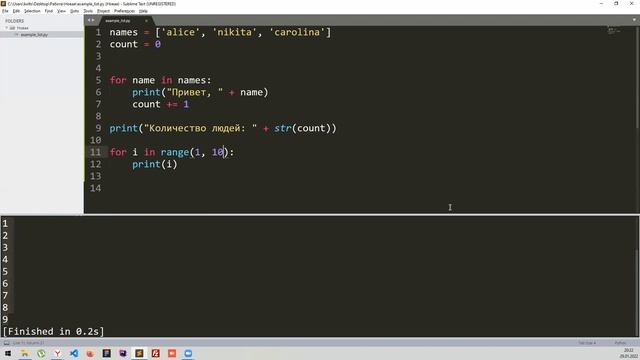Click "Количество людей: " string on line 9
Image resolution: width=640 pixels, height=360 pixels.
200,128
